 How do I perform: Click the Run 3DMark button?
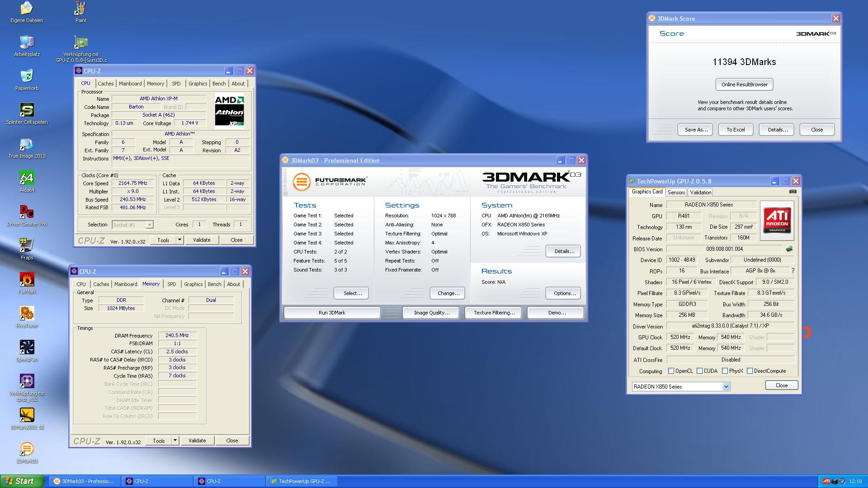tap(332, 313)
